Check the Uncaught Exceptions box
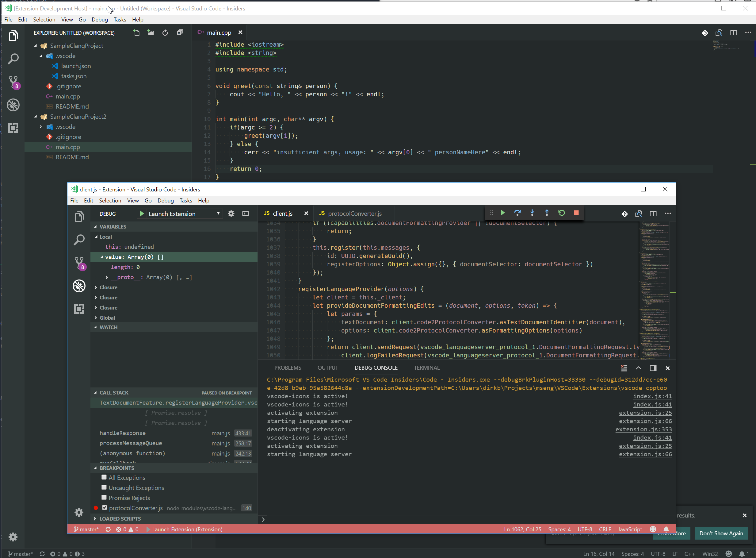756x558 pixels. [104, 487]
